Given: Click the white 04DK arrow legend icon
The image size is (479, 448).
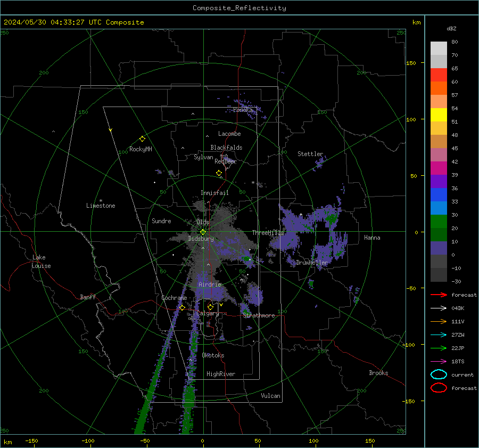Looking at the screenshot, I should 439,308.
